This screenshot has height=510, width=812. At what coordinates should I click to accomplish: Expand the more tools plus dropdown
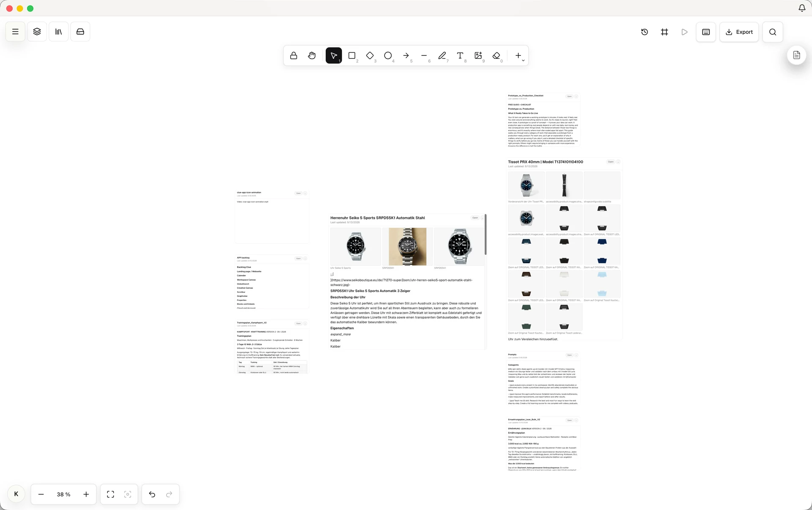(519, 55)
